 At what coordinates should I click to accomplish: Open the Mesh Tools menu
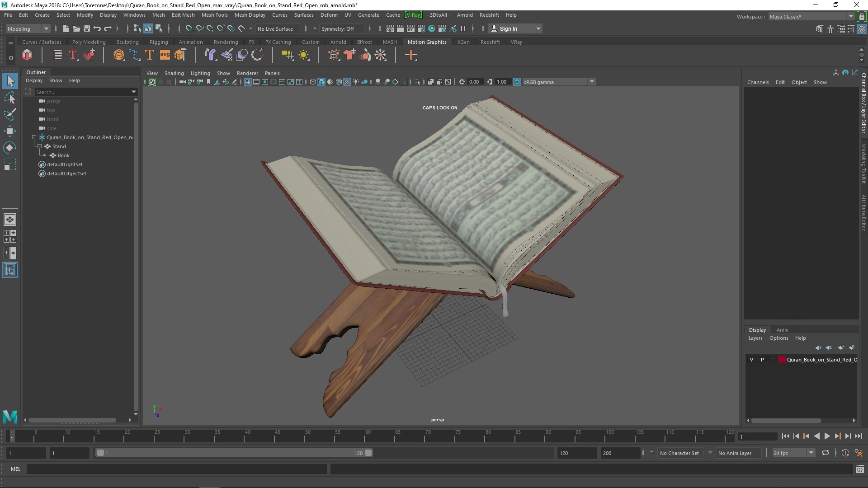click(x=214, y=15)
